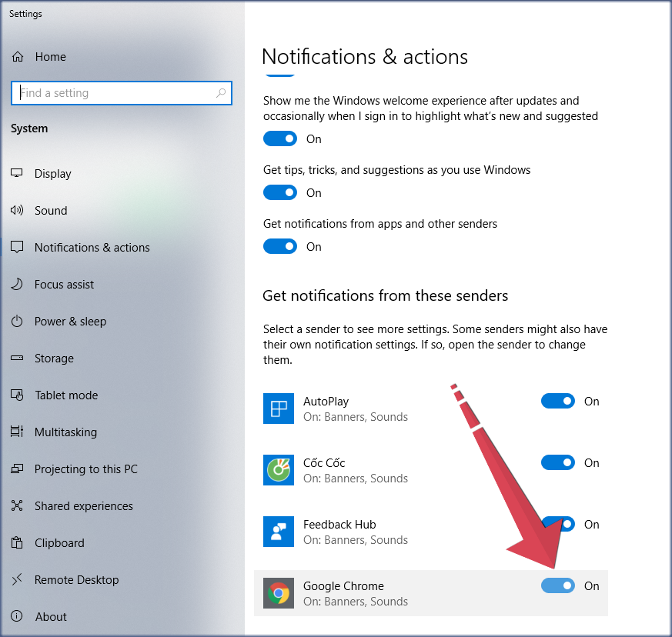The height and width of the screenshot is (637, 672).
Task: Click the search magnifier icon
Action: [x=221, y=93]
